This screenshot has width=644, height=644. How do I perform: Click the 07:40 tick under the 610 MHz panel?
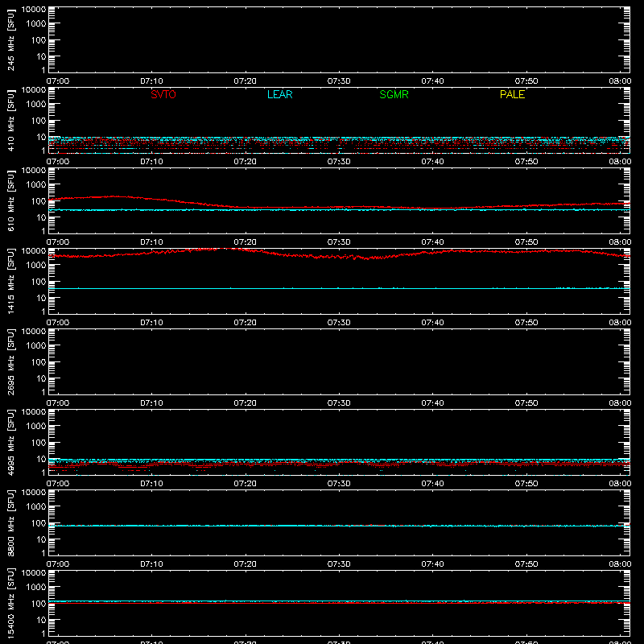coord(432,242)
